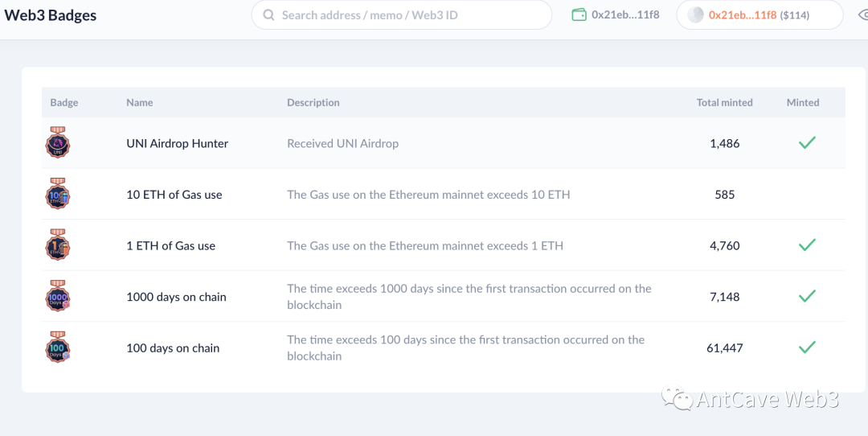
Task: Click the round account avatar icon
Action: coord(696,15)
